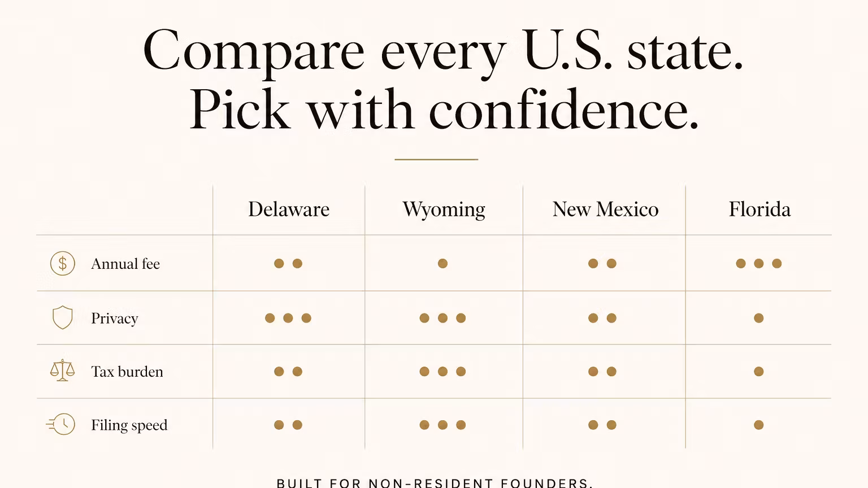Screen dimensions: 868x488
Task: Select the Wyoming column header
Action: pos(444,210)
